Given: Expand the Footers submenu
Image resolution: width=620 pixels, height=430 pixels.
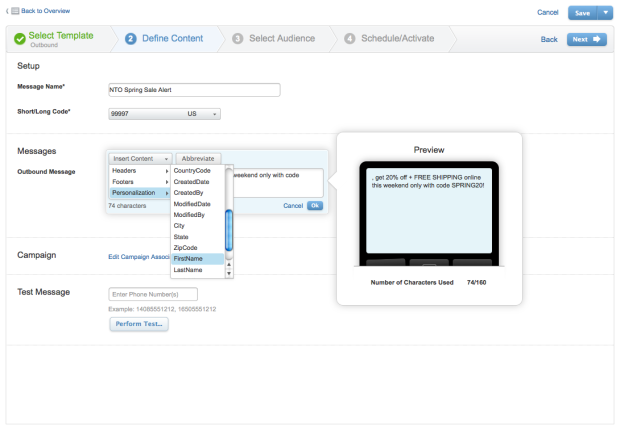Looking at the screenshot, I should 140,182.
